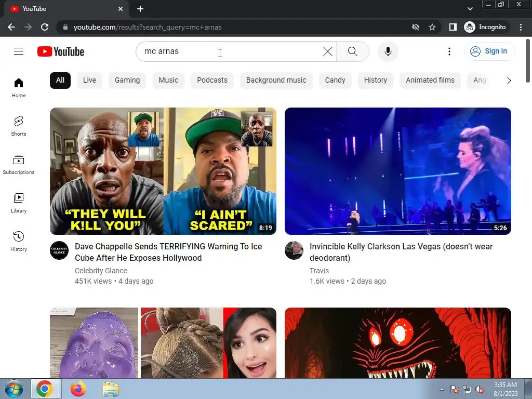This screenshot has width=532, height=399.
Task: Select the Candy filter chip
Action: 335,81
